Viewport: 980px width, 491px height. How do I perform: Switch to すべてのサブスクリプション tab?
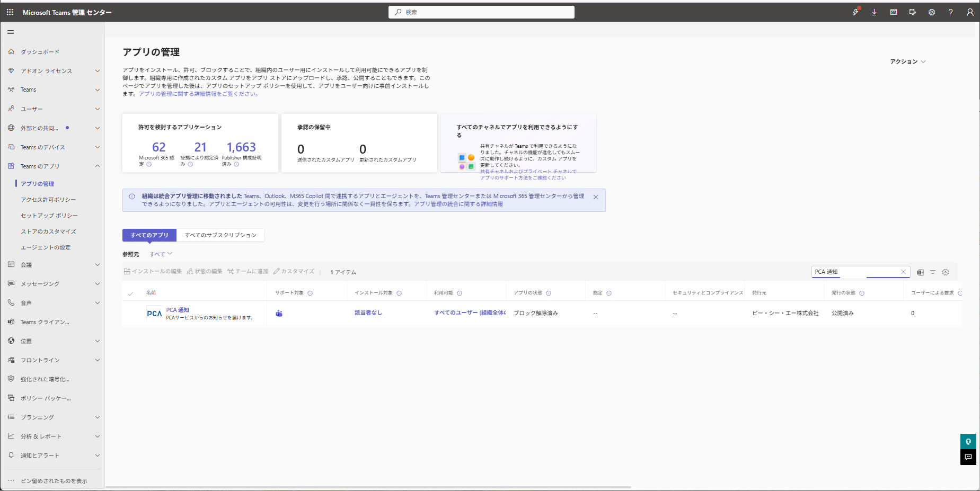[x=220, y=235]
